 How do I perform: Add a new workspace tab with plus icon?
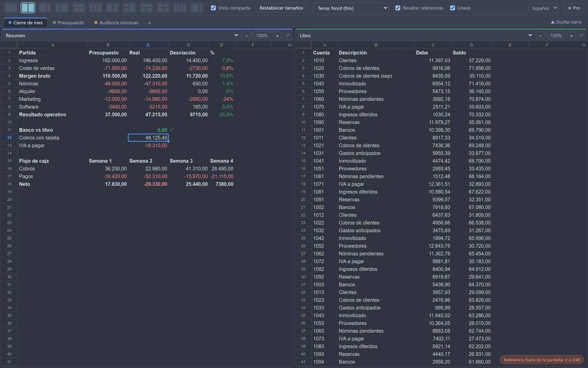click(x=149, y=23)
